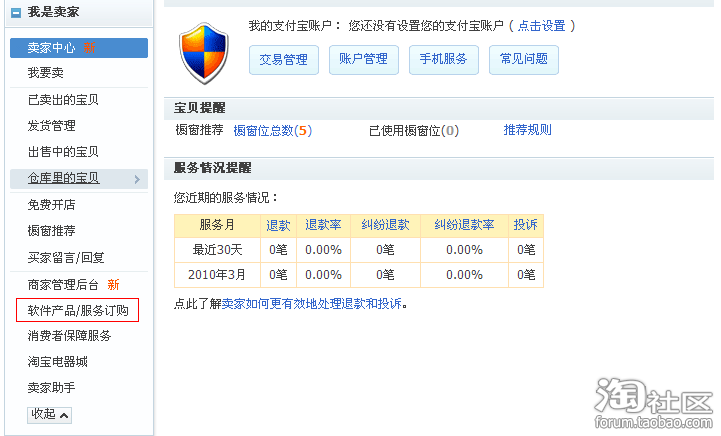721x436 pixels.
Task: Open 卖家中心 in the sidebar
Action: [x=79, y=48]
